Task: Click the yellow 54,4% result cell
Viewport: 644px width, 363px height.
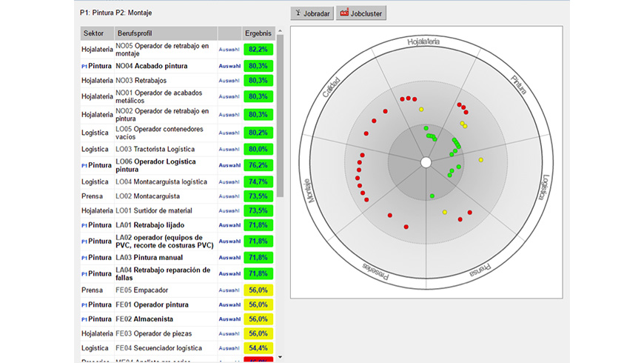Action: (258, 348)
